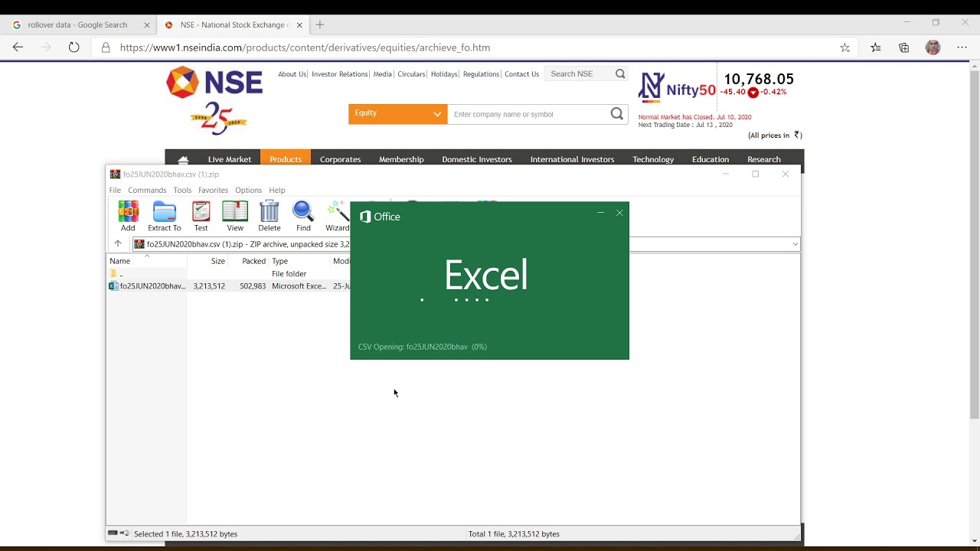The width and height of the screenshot is (980, 551).
Task: Click the Add icon in WinRAR toolbar
Action: [128, 217]
